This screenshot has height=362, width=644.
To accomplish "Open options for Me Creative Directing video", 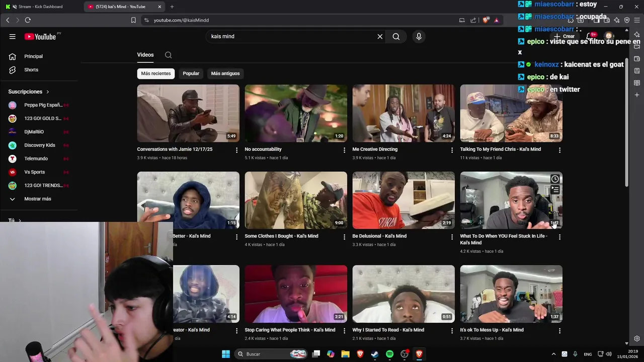I will tap(452, 150).
